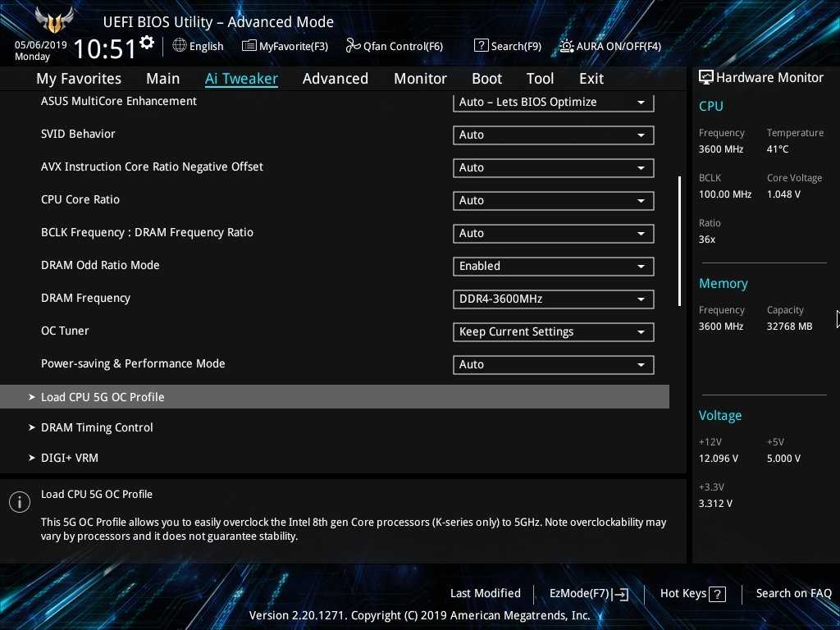
Task: Open the CPU Core Ratio dropdown
Action: [x=553, y=201]
